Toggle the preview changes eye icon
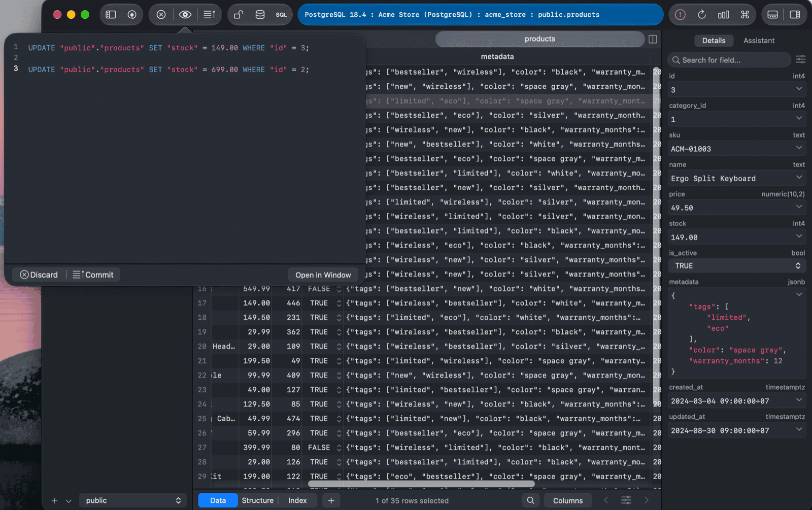Image resolution: width=812 pixels, height=510 pixels. [185, 15]
